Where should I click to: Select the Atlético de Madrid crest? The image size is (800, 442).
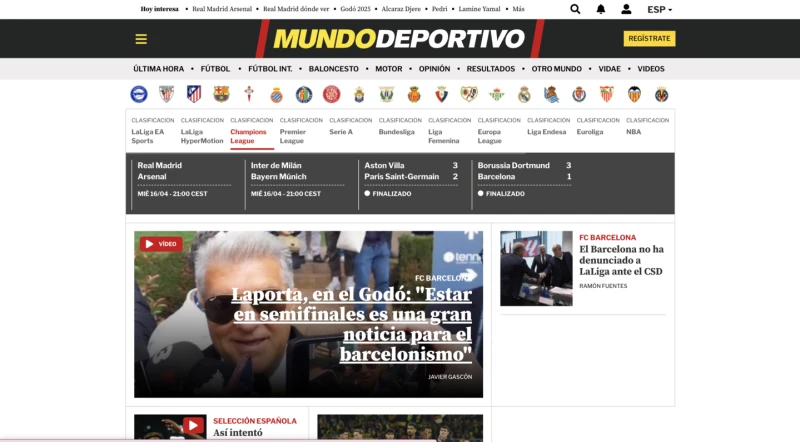click(x=194, y=94)
